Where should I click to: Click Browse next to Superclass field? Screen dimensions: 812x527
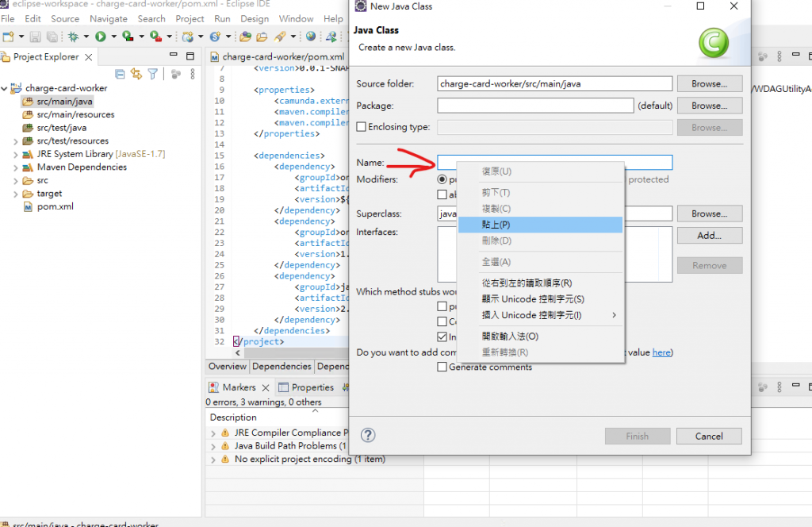(x=710, y=213)
